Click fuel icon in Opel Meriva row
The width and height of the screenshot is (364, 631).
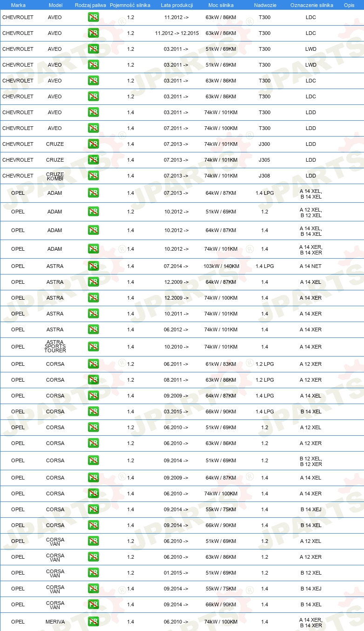click(94, 622)
